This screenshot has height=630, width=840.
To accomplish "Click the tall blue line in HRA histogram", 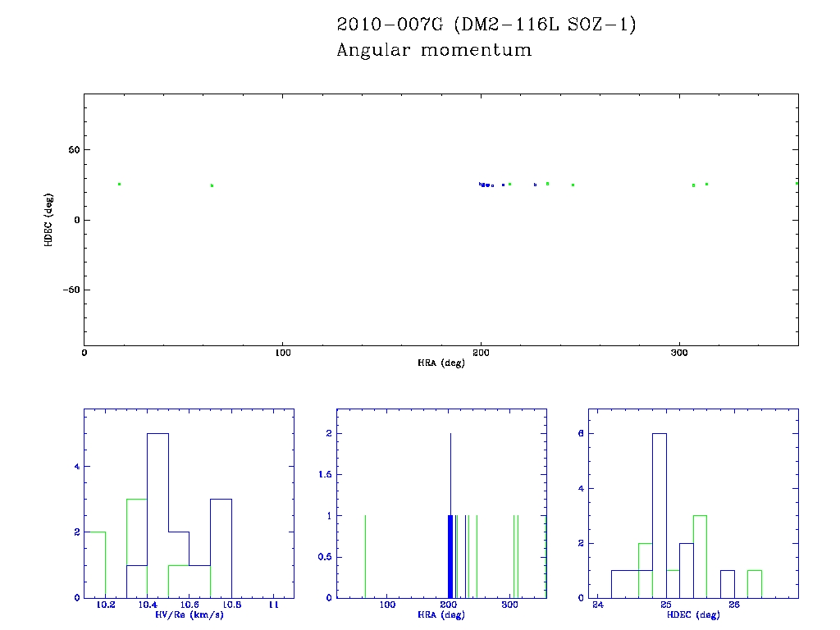I will (450, 474).
